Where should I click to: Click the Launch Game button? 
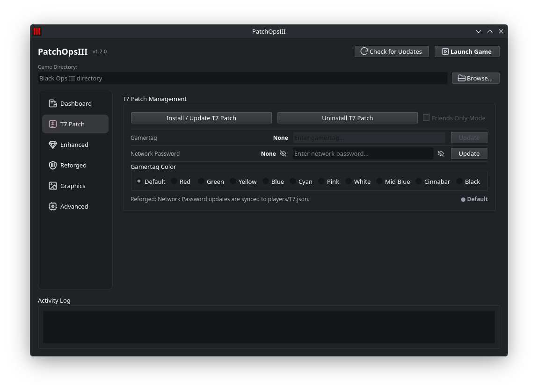[466, 51]
